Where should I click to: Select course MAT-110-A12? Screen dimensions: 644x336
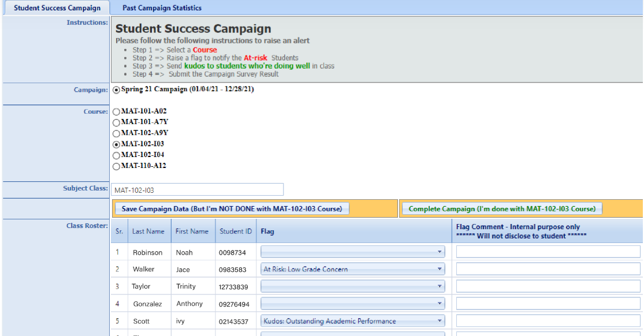tap(117, 166)
